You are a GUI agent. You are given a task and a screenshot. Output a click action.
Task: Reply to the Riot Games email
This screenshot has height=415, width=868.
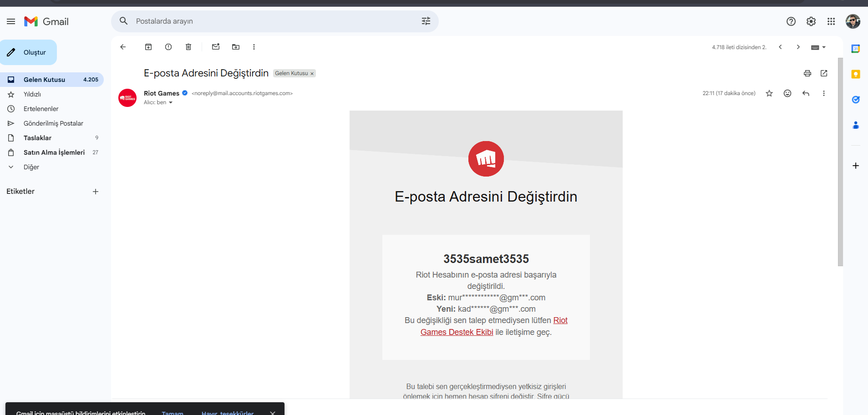[x=806, y=93]
